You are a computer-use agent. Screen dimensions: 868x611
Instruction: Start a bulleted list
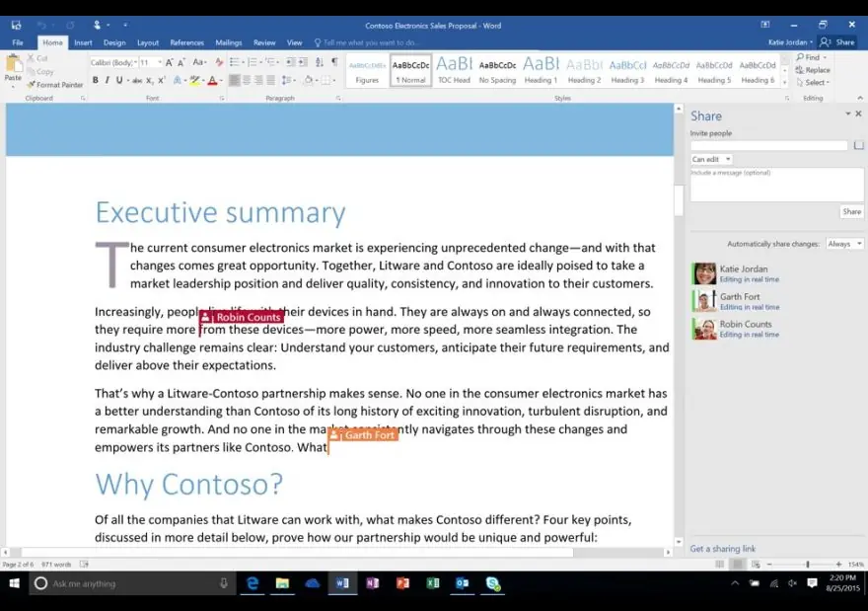coord(235,62)
